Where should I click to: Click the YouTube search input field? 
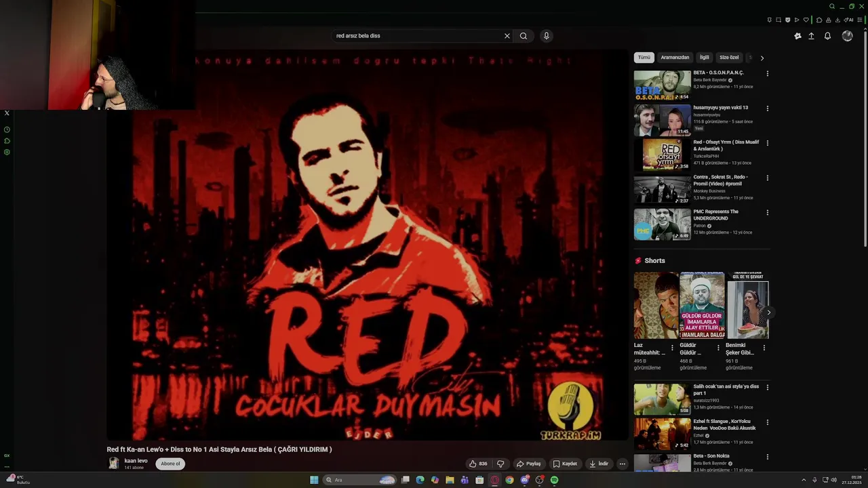[417, 36]
